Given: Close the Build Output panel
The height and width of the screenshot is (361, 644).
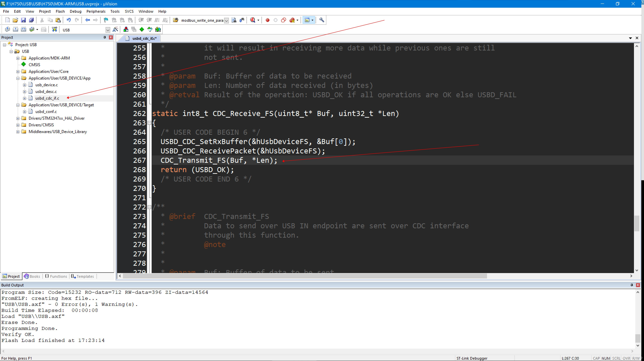Looking at the screenshot, I should coord(638,285).
